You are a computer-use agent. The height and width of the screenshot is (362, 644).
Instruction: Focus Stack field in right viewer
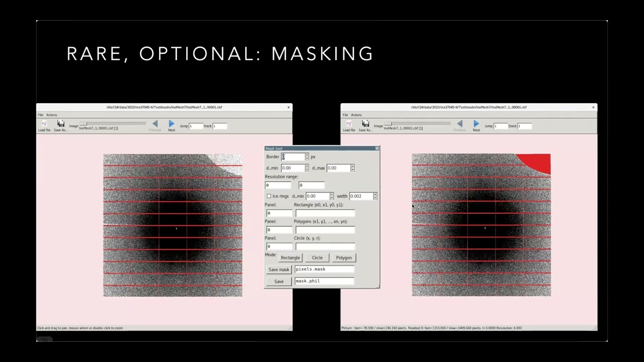tap(524, 126)
